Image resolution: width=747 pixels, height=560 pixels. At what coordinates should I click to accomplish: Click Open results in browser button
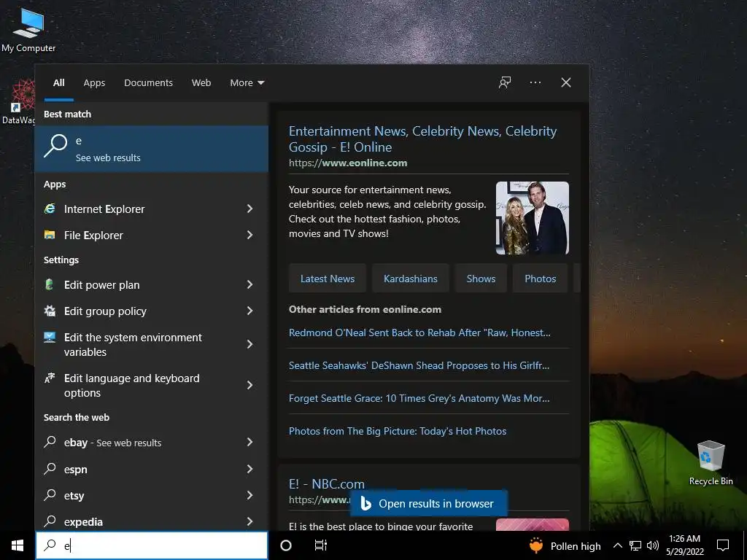point(428,503)
